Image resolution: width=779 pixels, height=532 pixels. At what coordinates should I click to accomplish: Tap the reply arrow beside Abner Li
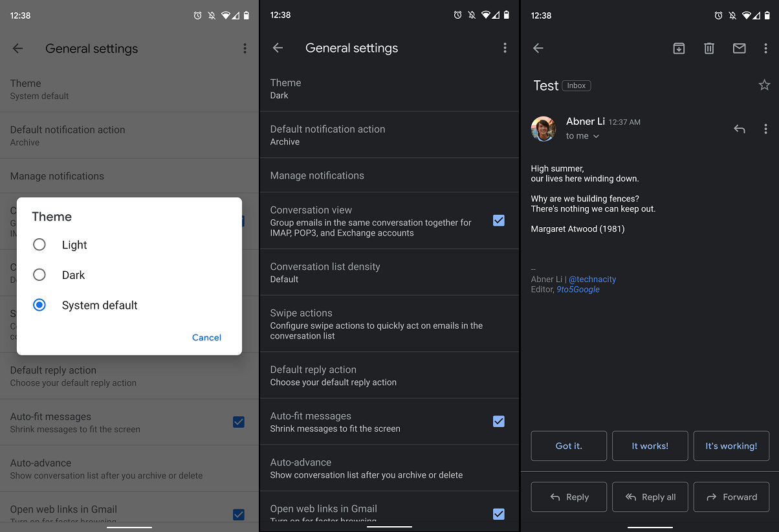[x=740, y=129]
